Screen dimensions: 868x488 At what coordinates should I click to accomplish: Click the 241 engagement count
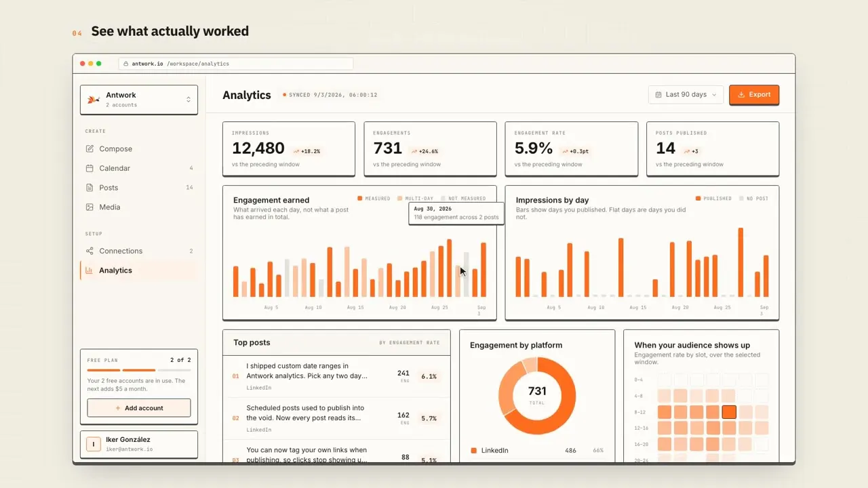coord(403,373)
